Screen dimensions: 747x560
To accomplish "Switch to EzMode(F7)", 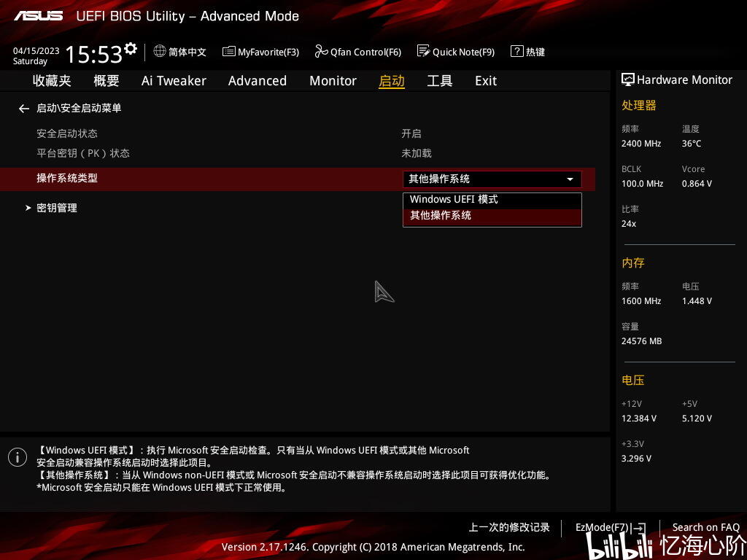I will click(602, 527).
